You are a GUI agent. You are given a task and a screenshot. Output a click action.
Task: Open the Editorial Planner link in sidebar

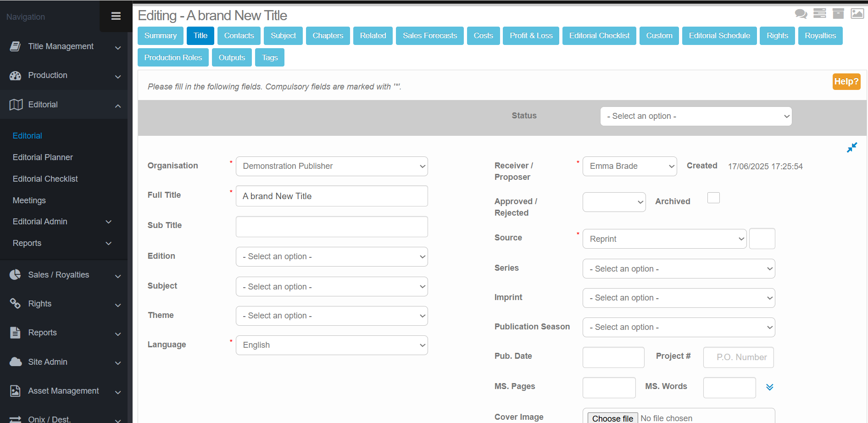point(43,157)
